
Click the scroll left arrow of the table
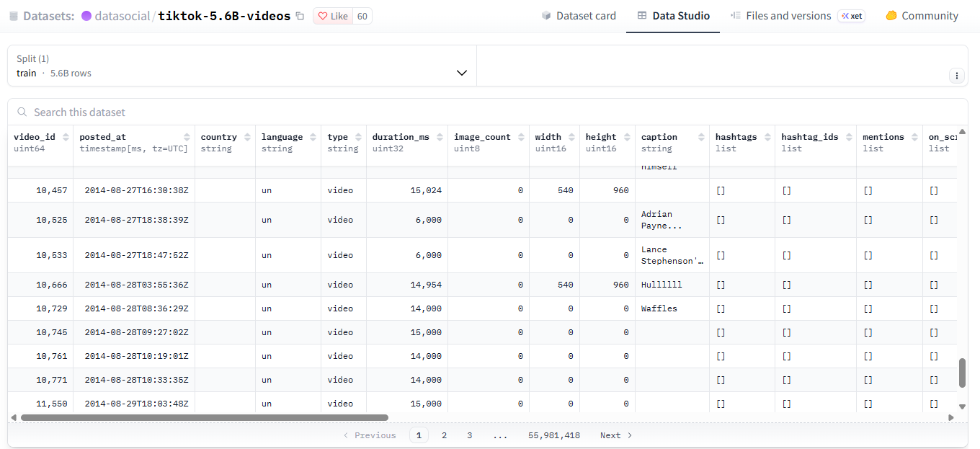pos(13,417)
